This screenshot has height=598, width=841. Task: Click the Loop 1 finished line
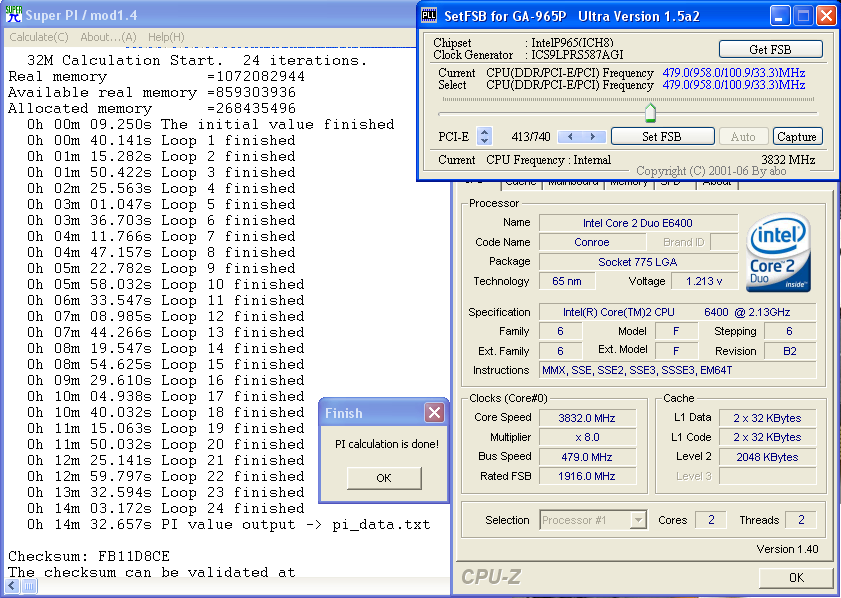tap(161, 141)
